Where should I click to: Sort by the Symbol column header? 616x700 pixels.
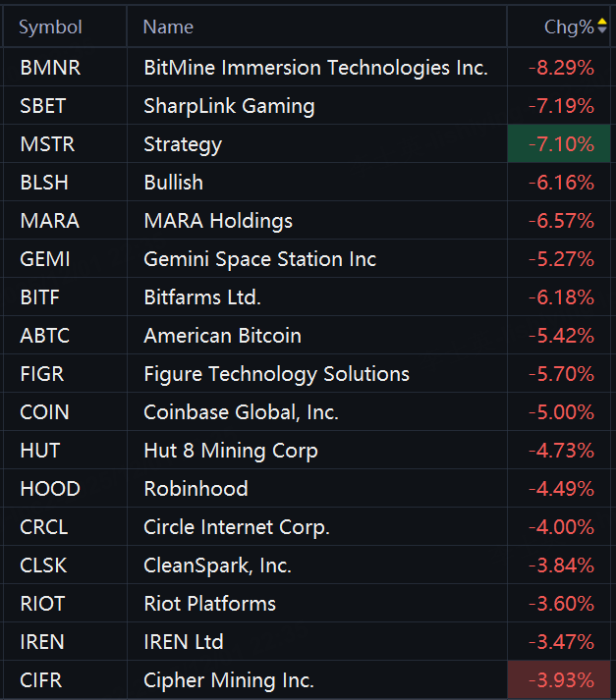click(50, 27)
